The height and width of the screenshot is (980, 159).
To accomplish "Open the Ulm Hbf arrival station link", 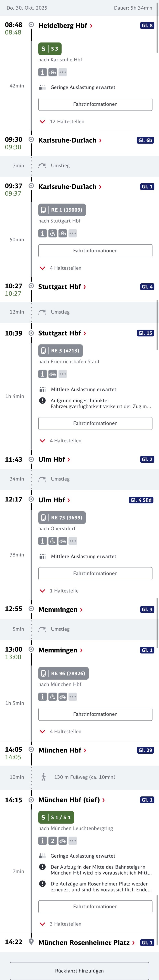I will [x=54, y=460].
